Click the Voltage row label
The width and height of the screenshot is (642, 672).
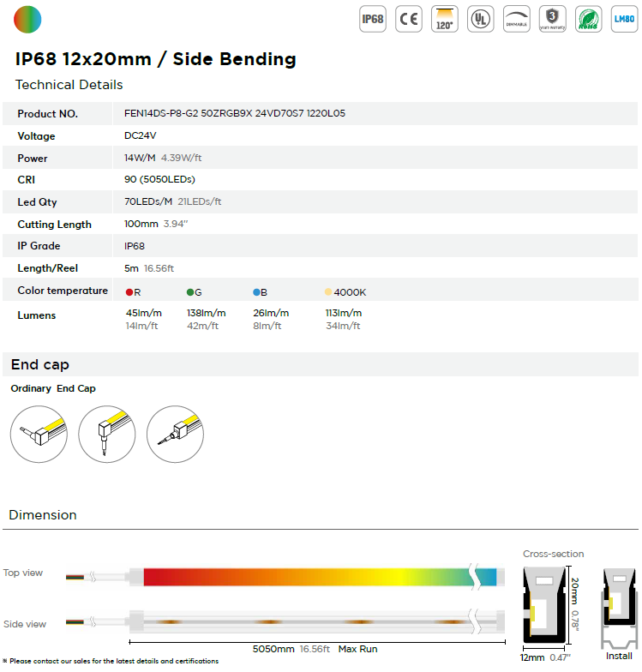tap(36, 136)
